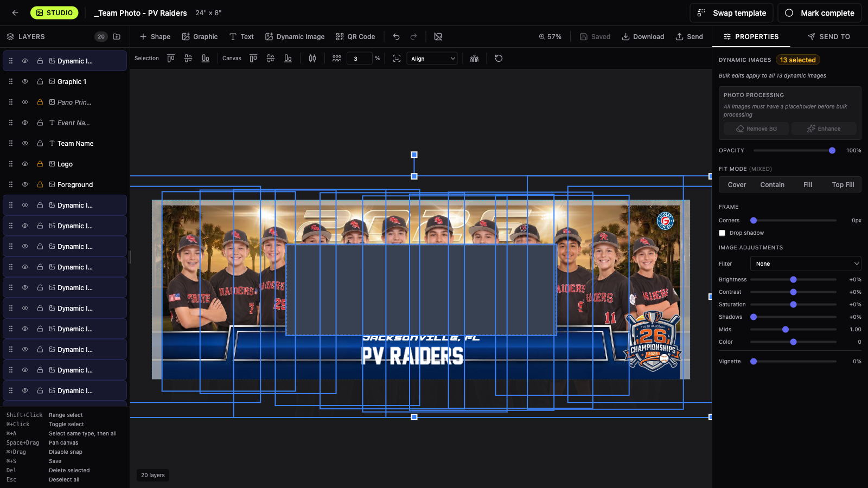Viewport: 868px width, 488px height.
Task: Align selection to top icon
Action: (171, 58)
